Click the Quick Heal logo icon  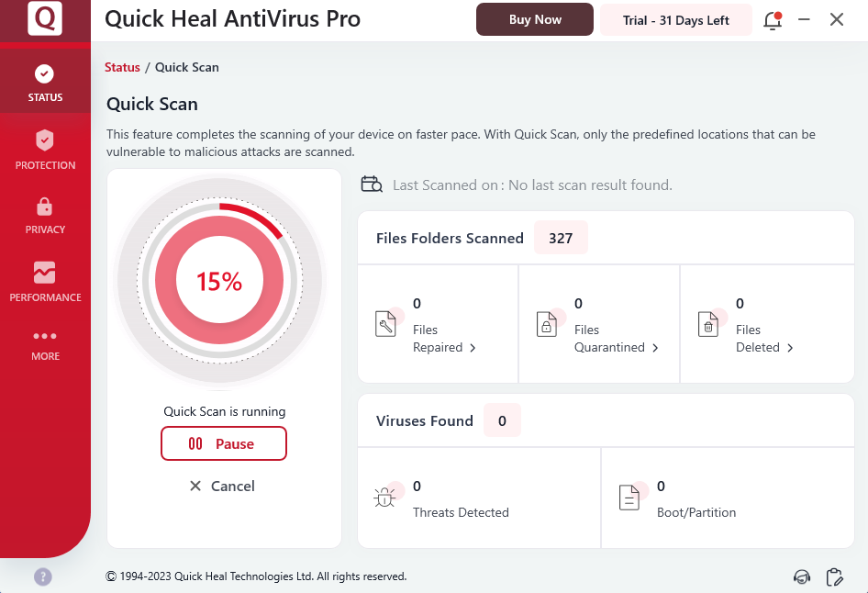(x=45, y=19)
